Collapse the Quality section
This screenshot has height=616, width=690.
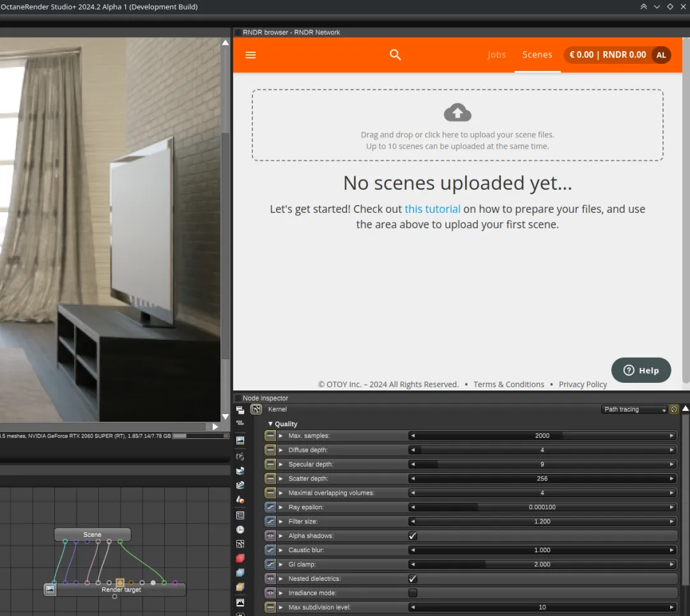click(x=270, y=424)
